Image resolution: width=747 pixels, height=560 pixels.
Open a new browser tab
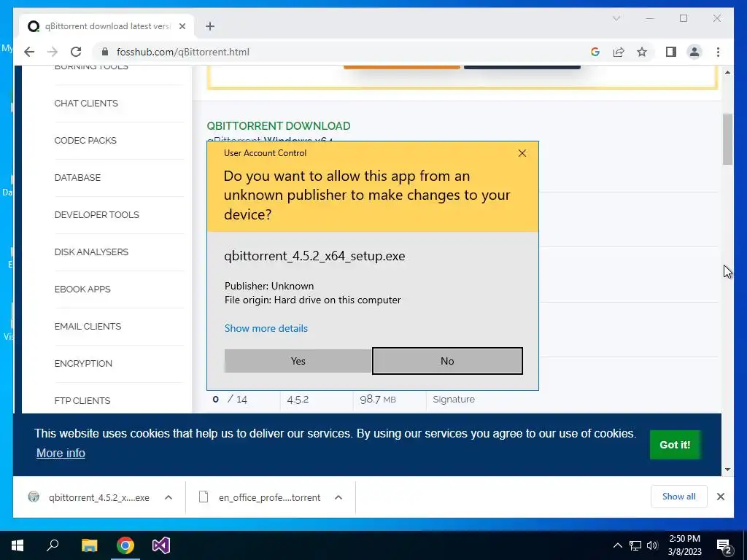coord(210,26)
